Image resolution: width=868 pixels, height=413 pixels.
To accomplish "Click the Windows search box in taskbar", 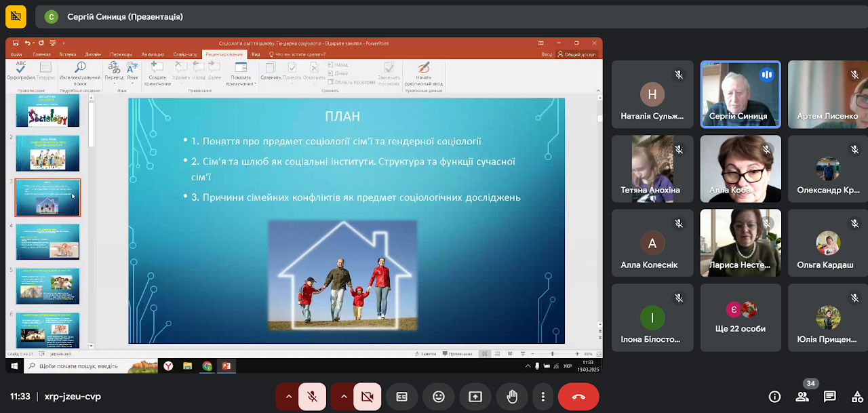I will [81, 366].
